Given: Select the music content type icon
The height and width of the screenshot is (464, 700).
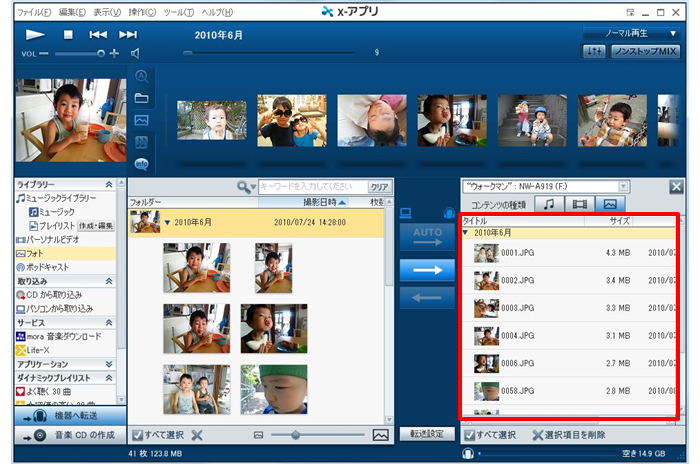Looking at the screenshot, I should tap(548, 204).
